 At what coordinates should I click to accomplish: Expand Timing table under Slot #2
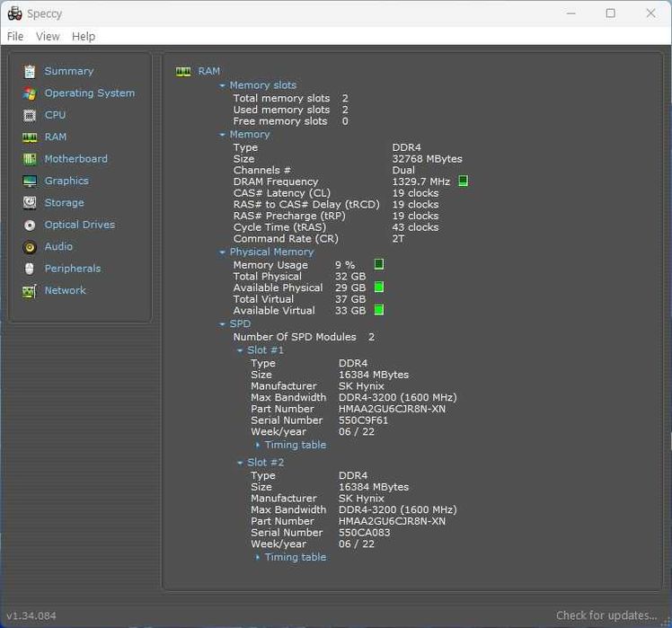tap(258, 558)
